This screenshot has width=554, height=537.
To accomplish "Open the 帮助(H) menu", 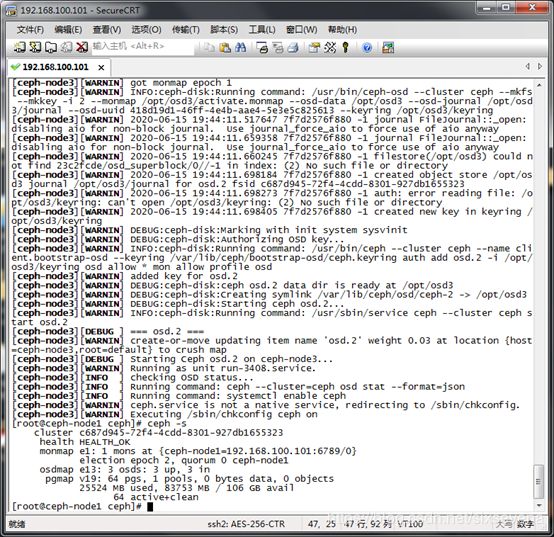I will coord(342,30).
